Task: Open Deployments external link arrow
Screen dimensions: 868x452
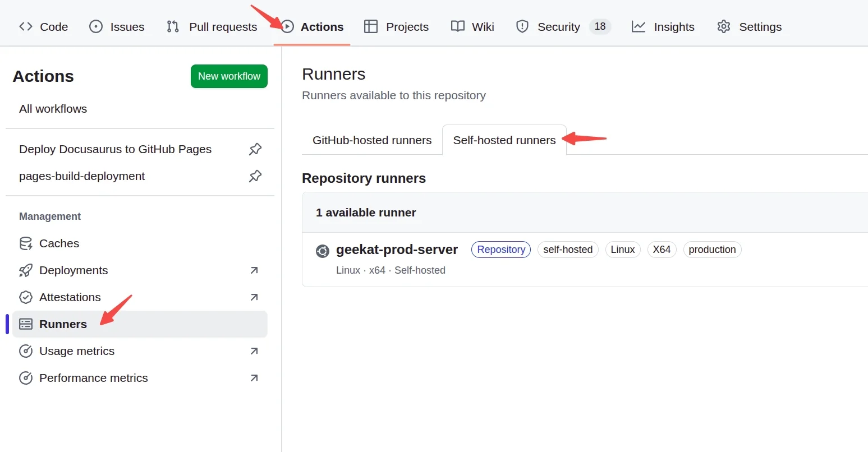Action: [254, 270]
